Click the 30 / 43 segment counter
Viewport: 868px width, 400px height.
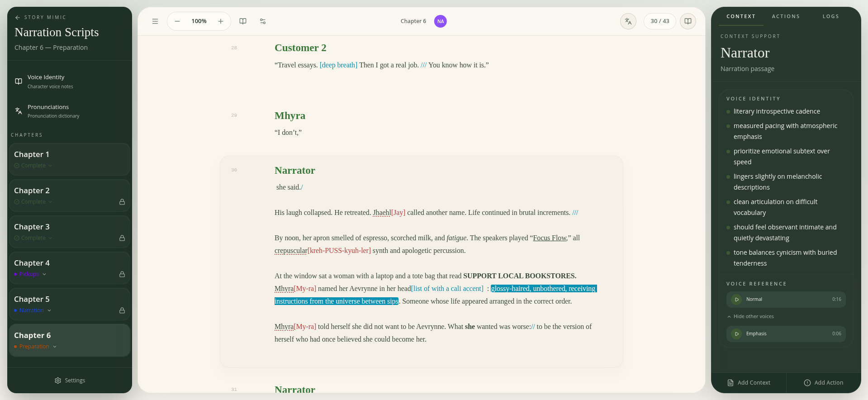[x=660, y=21]
